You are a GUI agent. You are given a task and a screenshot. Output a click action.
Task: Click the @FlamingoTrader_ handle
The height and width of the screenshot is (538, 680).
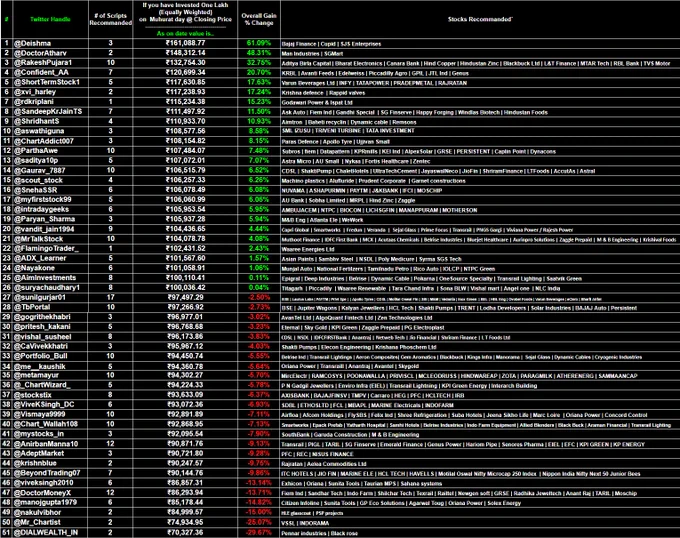(x=50, y=248)
